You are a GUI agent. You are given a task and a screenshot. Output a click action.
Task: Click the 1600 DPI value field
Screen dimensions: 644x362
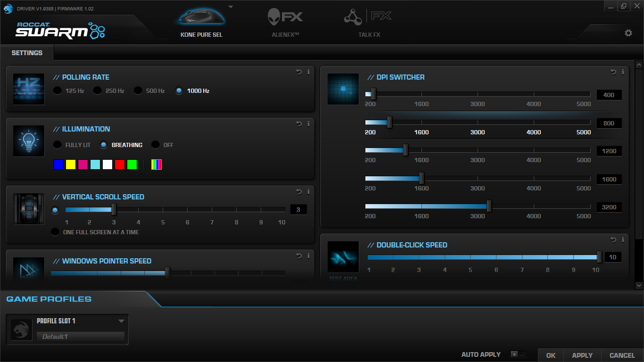pos(609,179)
